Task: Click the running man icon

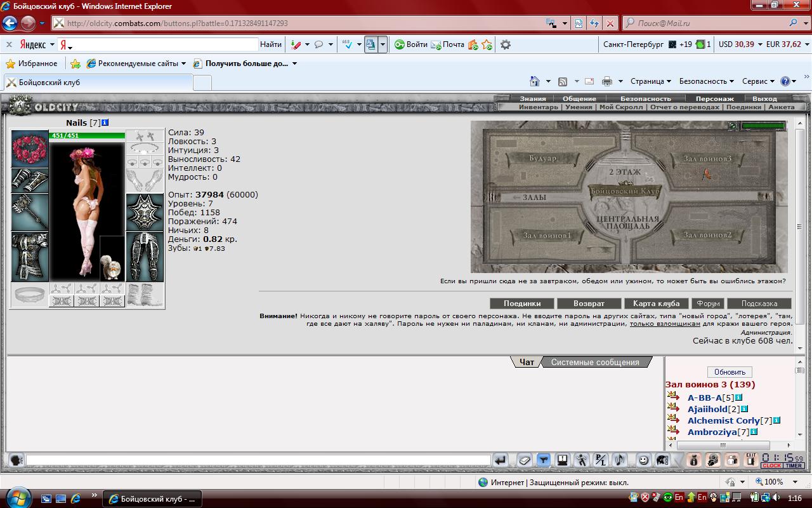Action: [581, 460]
